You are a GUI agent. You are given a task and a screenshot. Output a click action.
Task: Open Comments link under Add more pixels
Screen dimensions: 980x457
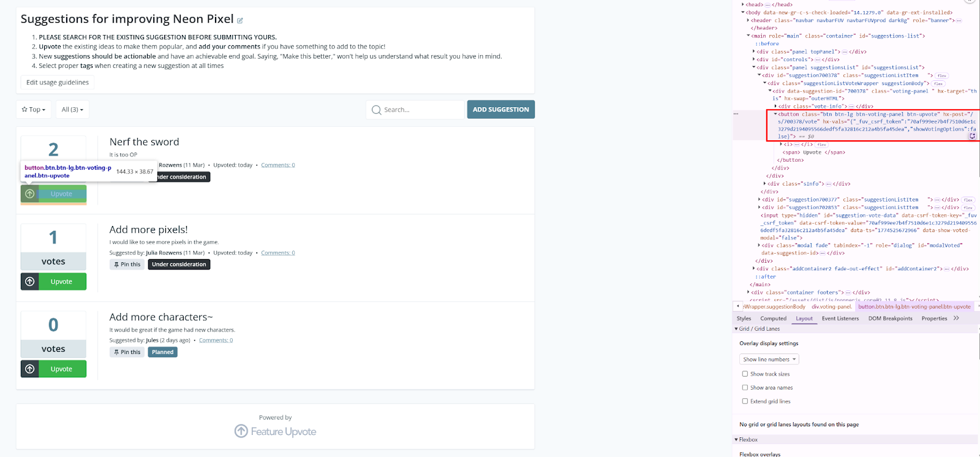[278, 253]
